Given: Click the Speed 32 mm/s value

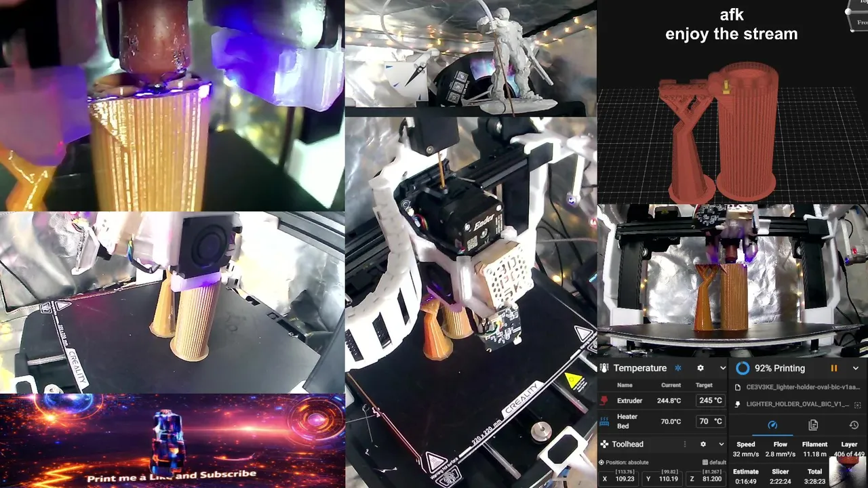Looking at the screenshot, I should pos(745,454).
